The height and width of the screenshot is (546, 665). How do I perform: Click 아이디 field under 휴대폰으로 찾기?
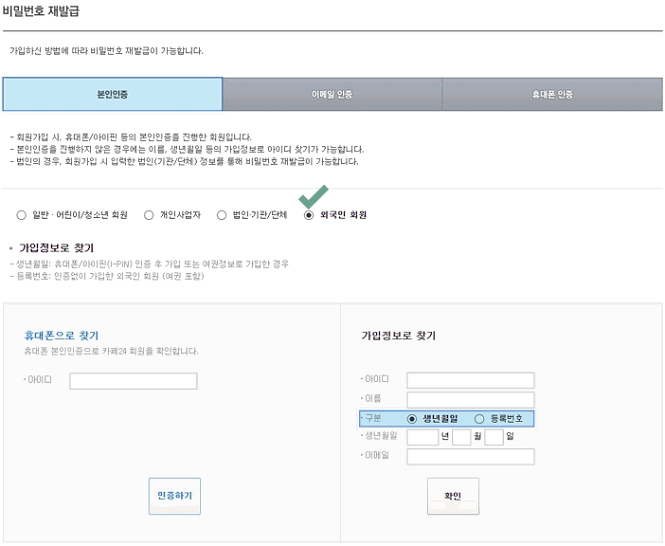[133, 381]
